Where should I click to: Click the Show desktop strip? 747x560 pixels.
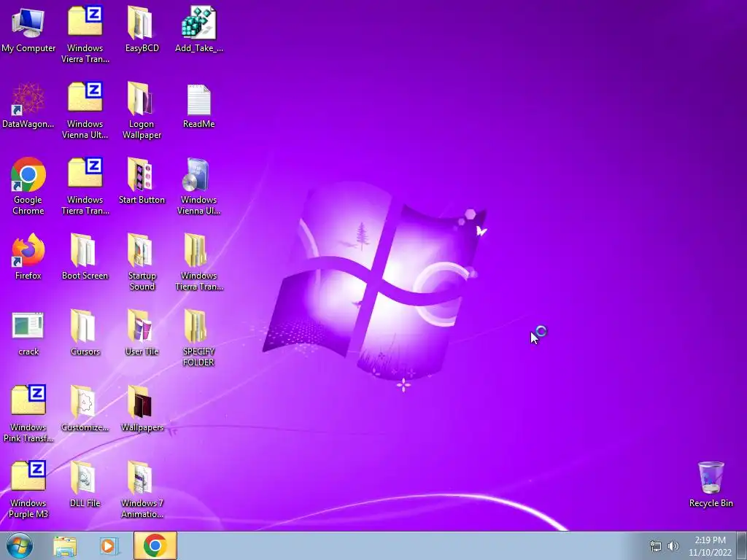tap(743, 545)
